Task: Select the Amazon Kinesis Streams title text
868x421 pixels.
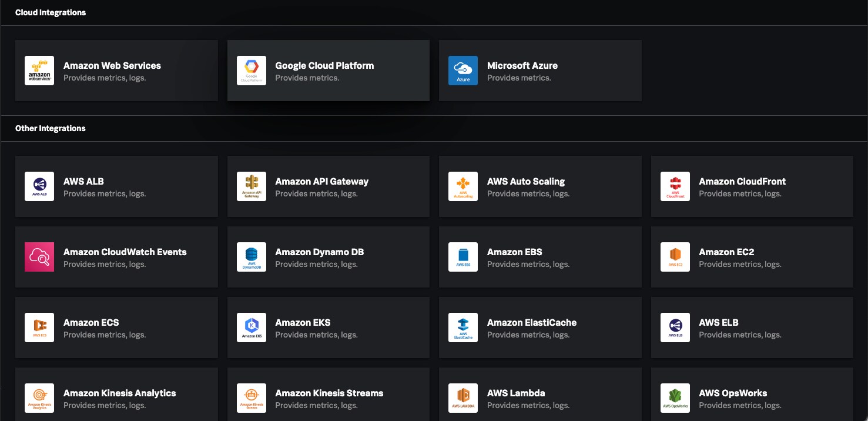Action: point(329,393)
